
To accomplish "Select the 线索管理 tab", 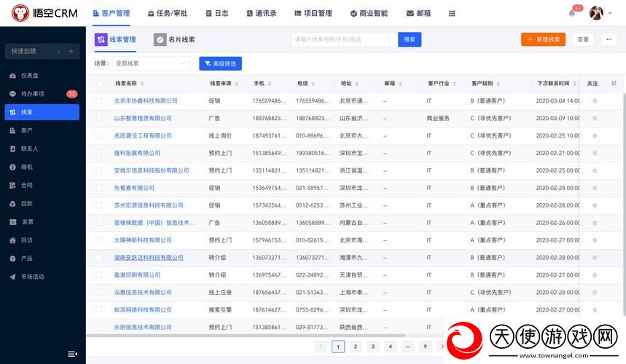I will [x=115, y=39].
